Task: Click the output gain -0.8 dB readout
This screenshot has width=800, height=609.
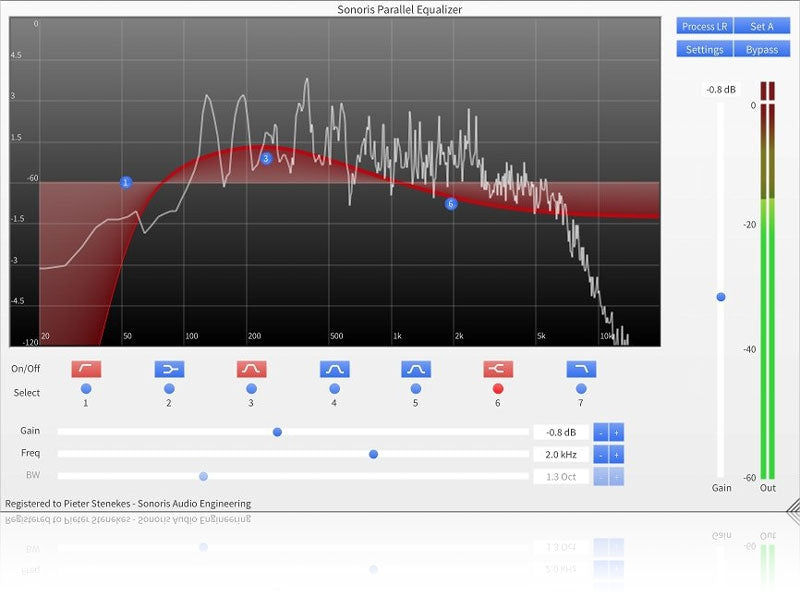Action: pyautogui.click(x=721, y=90)
